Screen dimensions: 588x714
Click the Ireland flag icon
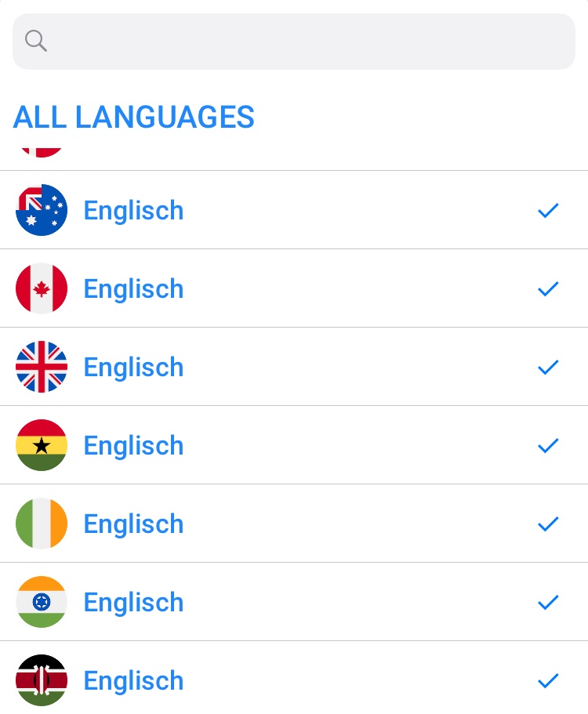(42, 524)
